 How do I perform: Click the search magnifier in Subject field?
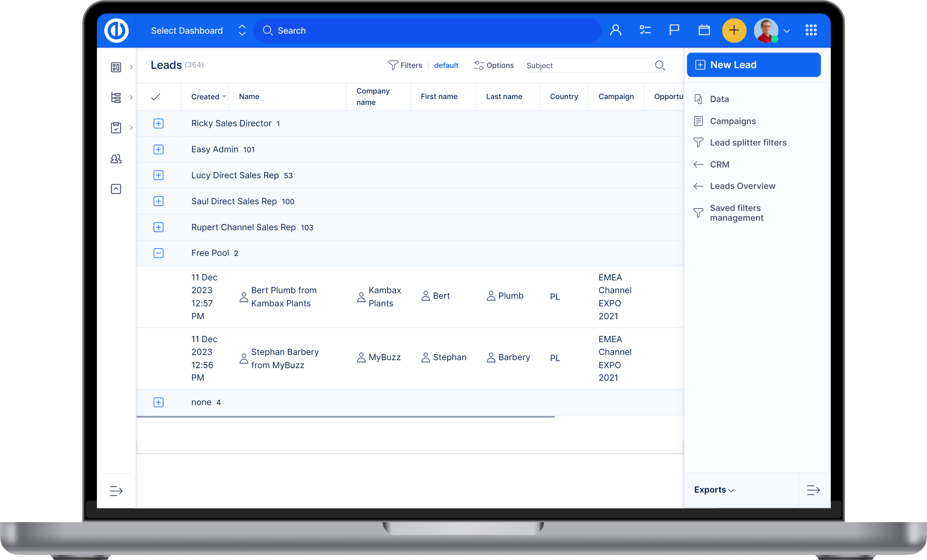(659, 65)
